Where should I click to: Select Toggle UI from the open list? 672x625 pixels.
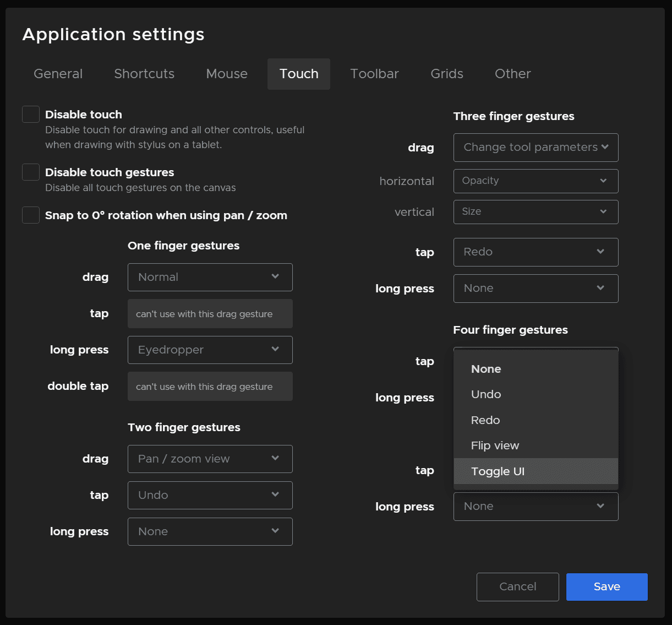coord(498,471)
